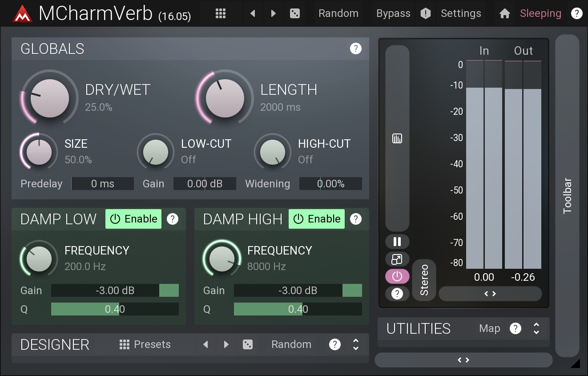Click the home icon
The image size is (588, 376).
click(504, 14)
